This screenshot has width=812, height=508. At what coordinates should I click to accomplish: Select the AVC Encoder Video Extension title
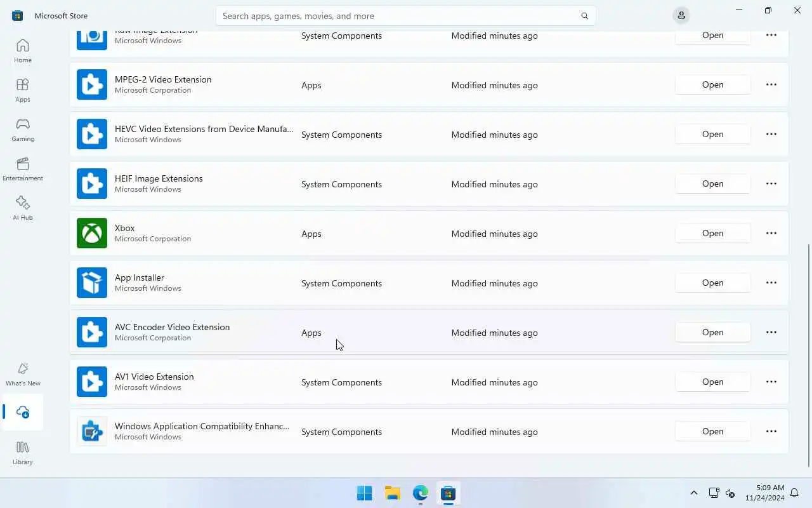(x=172, y=327)
